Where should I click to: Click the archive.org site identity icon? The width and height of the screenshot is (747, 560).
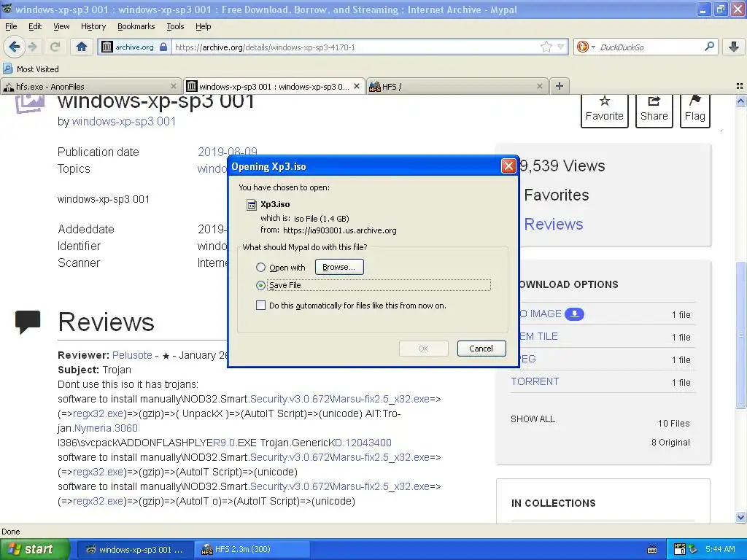[107, 47]
